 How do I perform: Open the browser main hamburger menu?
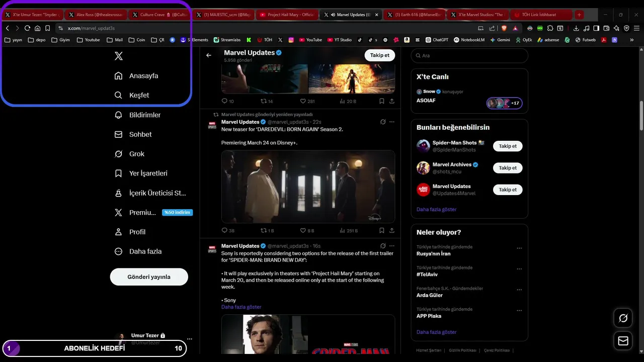pos(637,28)
